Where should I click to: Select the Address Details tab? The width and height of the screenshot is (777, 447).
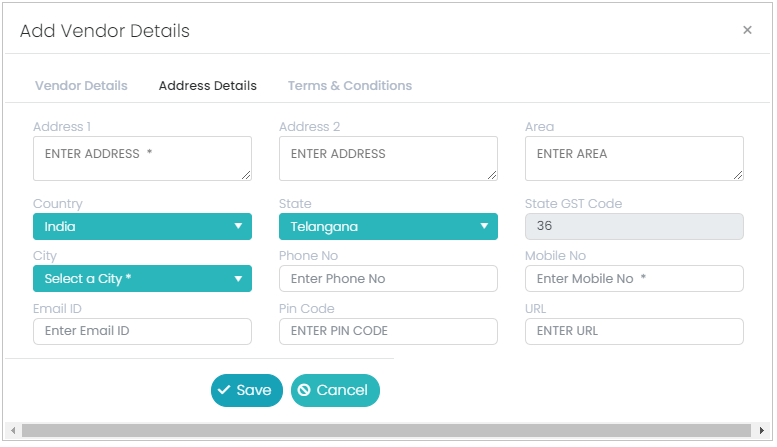tap(208, 86)
